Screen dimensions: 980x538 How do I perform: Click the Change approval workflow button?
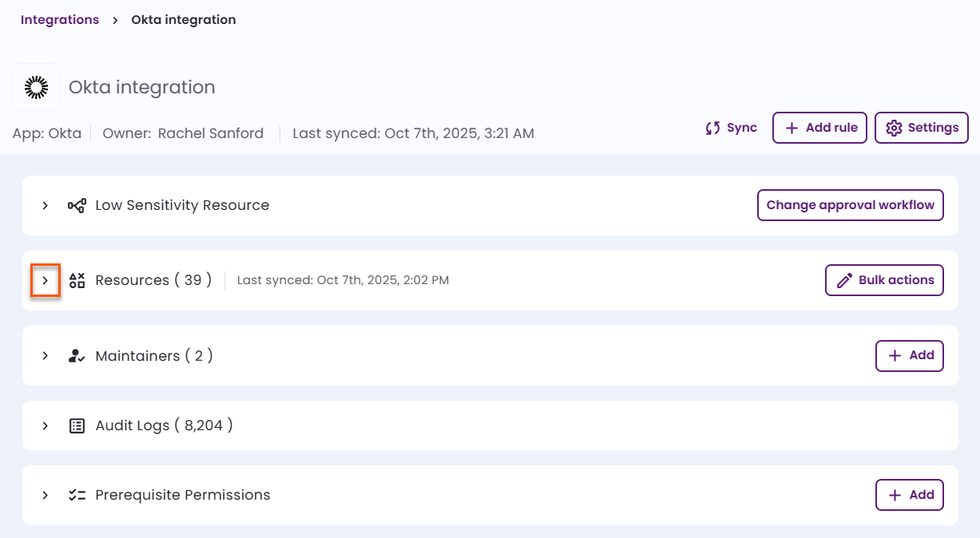(x=850, y=205)
